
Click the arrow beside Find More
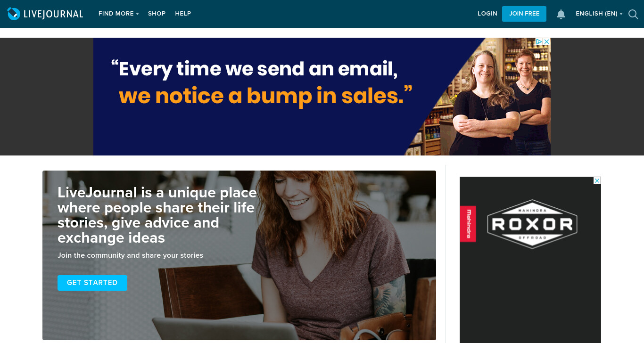click(137, 14)
